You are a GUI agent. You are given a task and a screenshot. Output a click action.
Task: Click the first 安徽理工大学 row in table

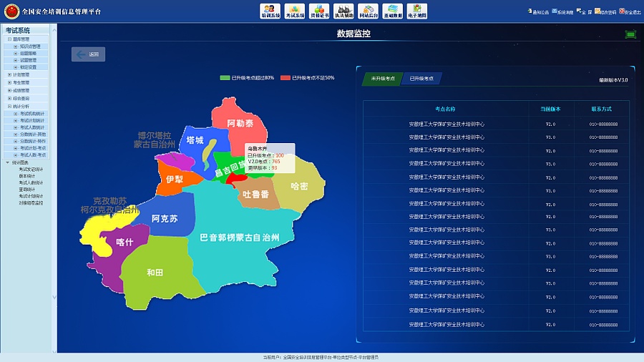(496, 124)
